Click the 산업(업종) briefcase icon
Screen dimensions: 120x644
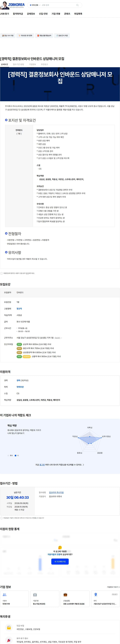pyautogui.click(x=65, y=594)
